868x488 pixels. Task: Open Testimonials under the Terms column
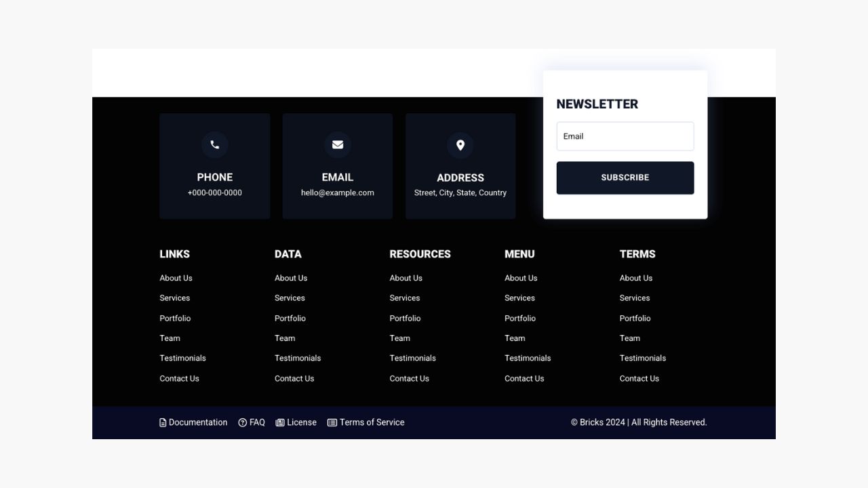click(x=642, y=358)
